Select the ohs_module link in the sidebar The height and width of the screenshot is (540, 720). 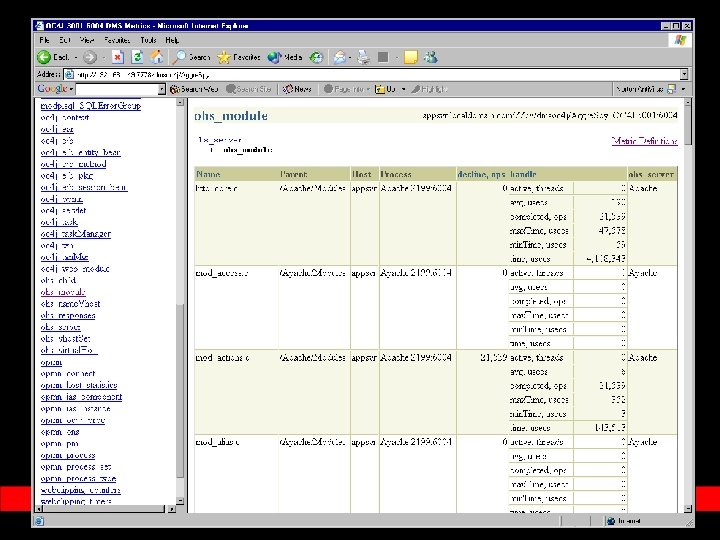point(63,292)
